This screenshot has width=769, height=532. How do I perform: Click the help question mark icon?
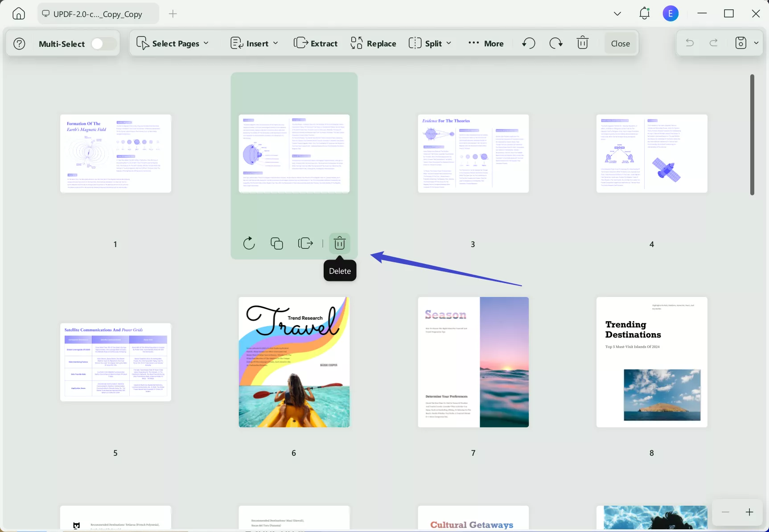[19, 43]
